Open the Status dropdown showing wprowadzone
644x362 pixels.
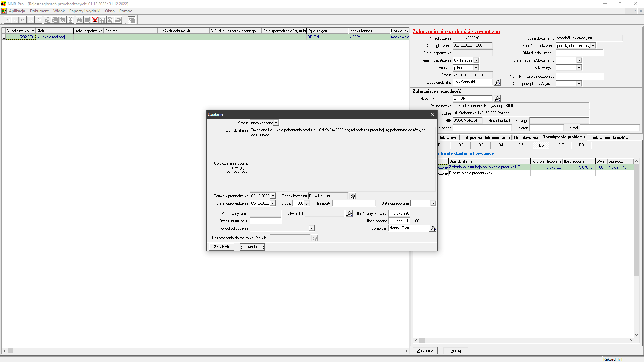click(x=276, y=123)
